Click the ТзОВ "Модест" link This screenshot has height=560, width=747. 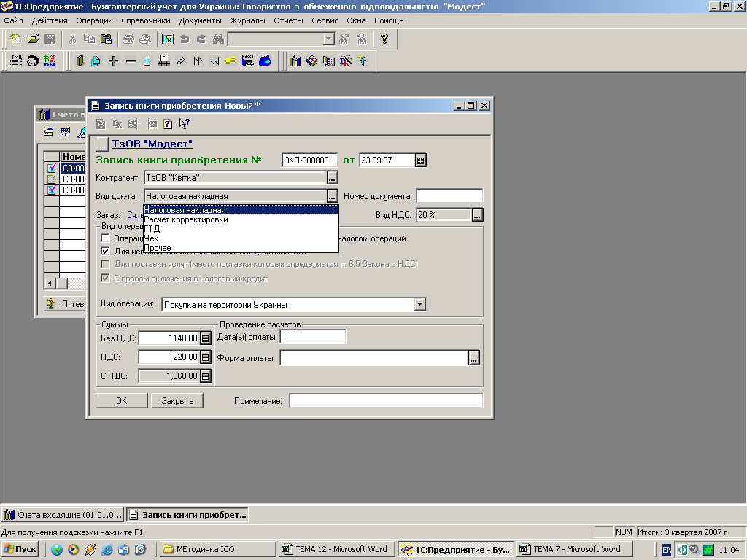[x=152, y=144]
